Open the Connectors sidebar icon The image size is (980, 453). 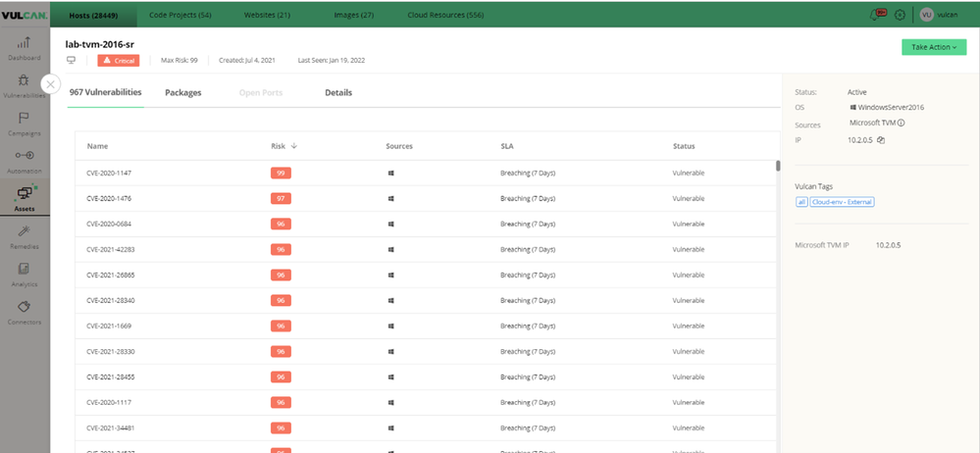pyautogui.click(x=25, y=307)
